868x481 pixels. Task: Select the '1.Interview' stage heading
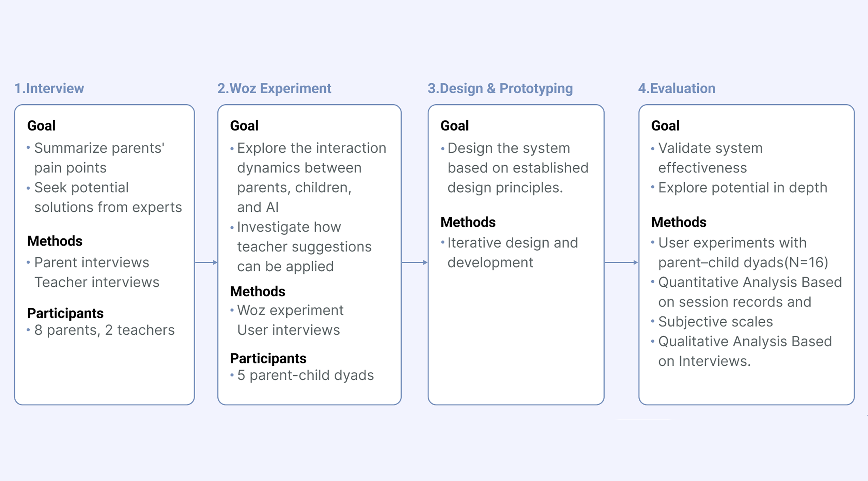[x=49, y=89]
